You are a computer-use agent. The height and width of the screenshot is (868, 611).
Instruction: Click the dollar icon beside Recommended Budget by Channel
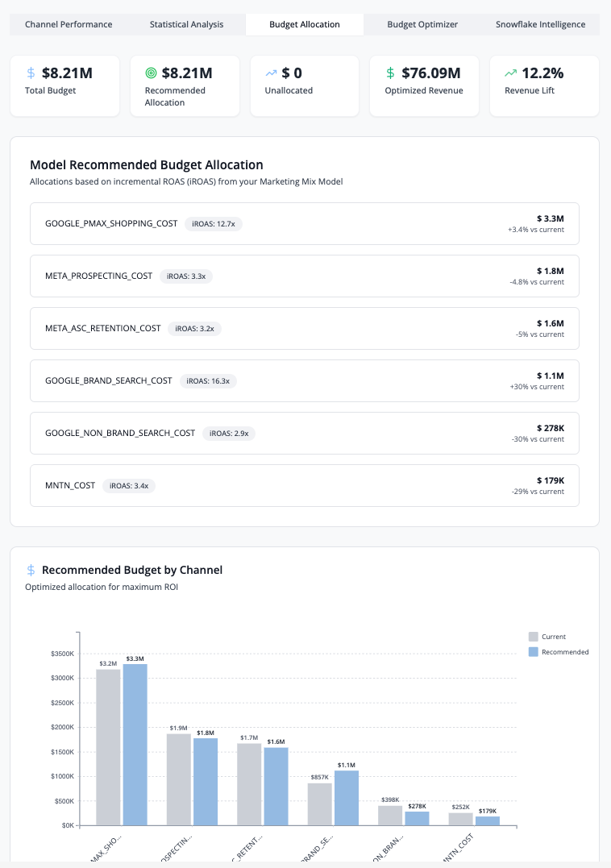31,570
